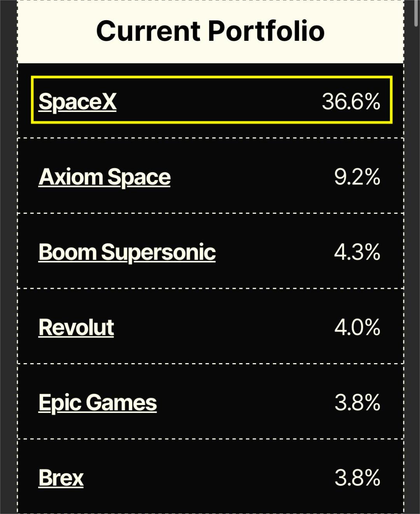Follow the Boom Supersonic link
This screenshot has height=514, width=420.
(127, 252)
